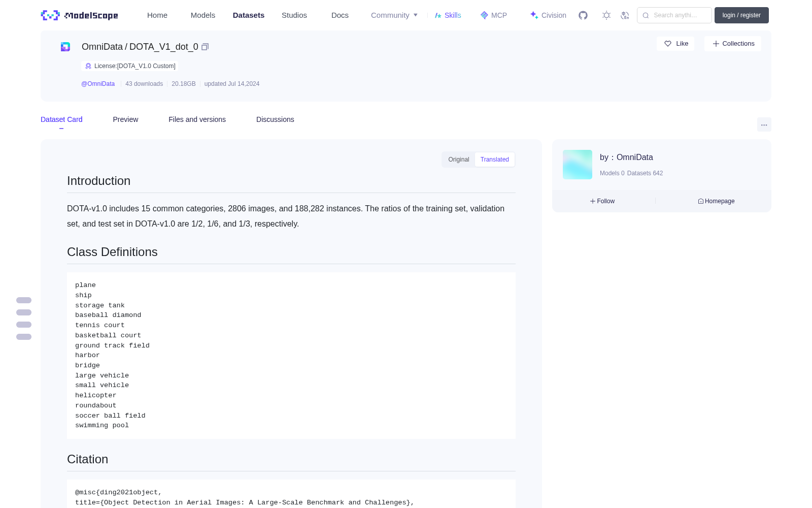Click the Citation heading
Viewport: 812px width, 508px height.
tap(88, 459)
